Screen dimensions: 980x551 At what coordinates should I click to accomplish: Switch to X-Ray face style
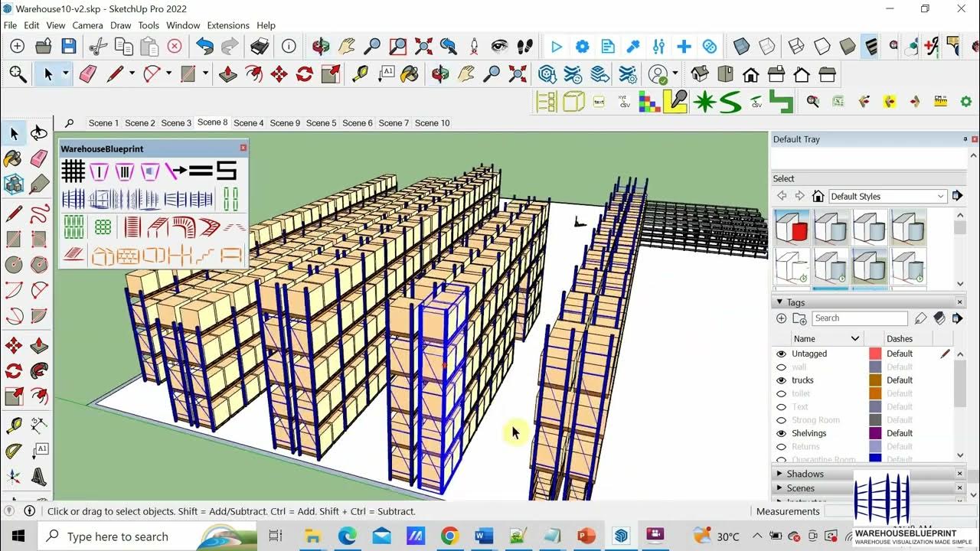pyautogui.click(x=741, y=47)
